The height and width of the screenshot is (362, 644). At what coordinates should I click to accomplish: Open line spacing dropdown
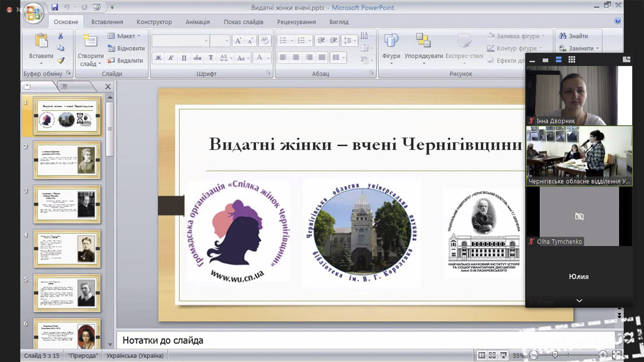pyautogui.click(x=350, y=40)
